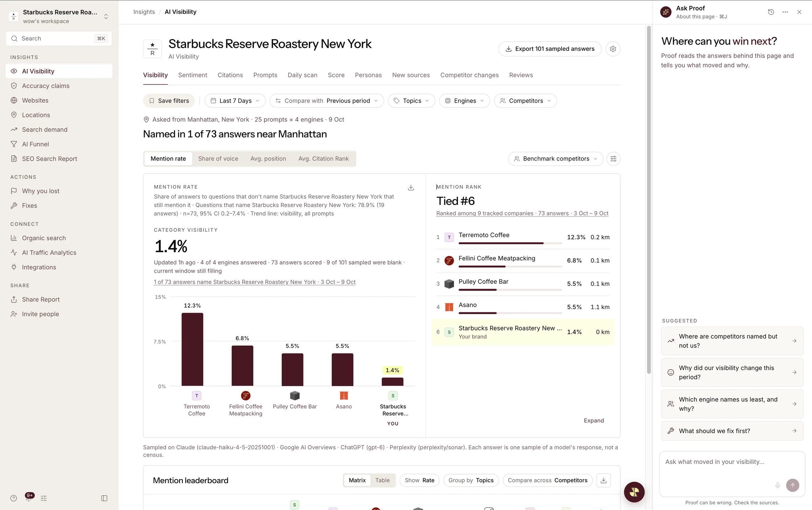The image size is (812, 510).
Task: Select Avg. position metric
Action: 268,159
